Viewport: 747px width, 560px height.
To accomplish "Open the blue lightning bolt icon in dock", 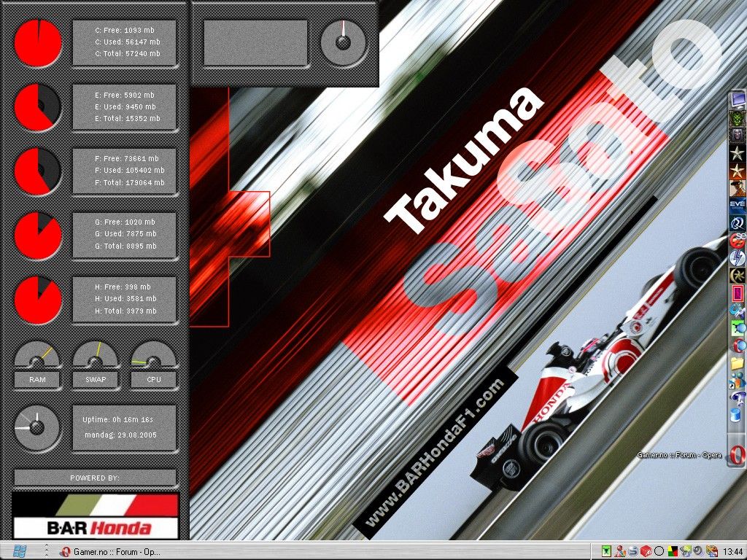I will 738,257.
